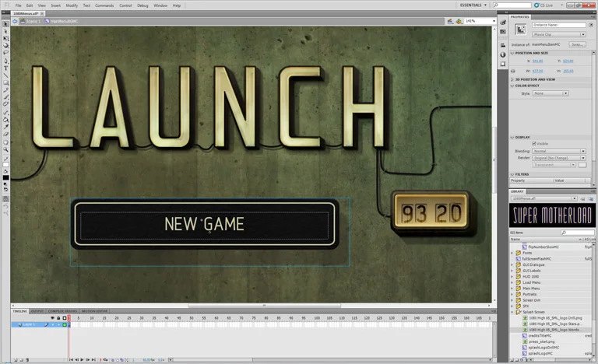Click the black fill color swatch
The width and height of the screenshot is (598, 364).
click(x=5, y=177)
